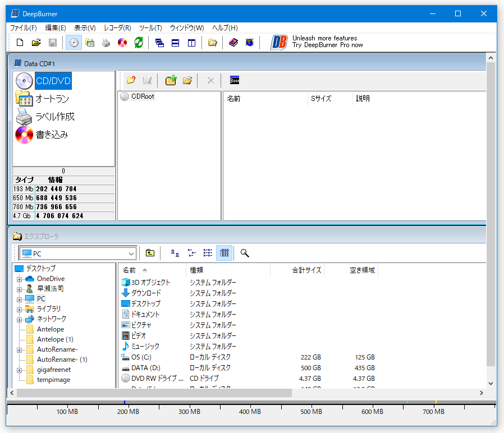Click the Cascade windows icon

click(159, 43)
